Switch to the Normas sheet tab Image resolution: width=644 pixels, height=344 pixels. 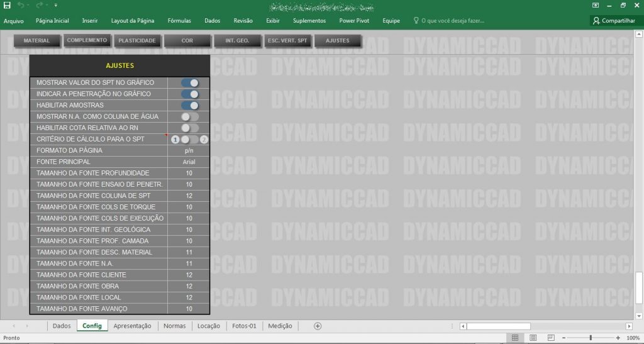click(175, 326)
